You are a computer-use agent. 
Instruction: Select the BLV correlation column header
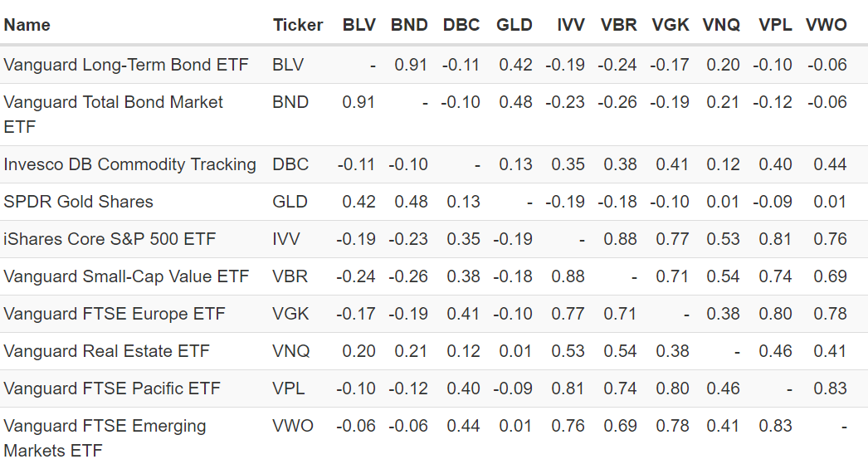[359, 25]
